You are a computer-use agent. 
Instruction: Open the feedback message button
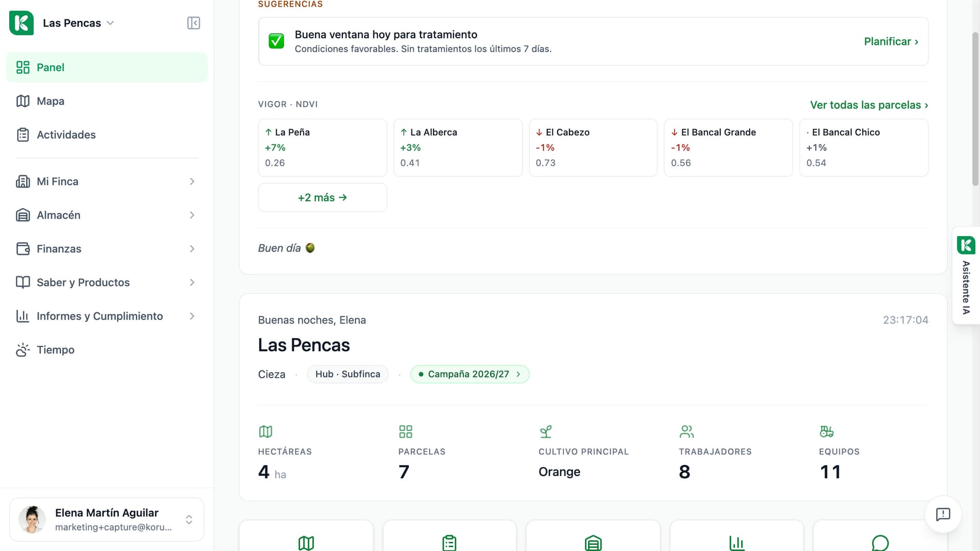click(x=943, y=514)
